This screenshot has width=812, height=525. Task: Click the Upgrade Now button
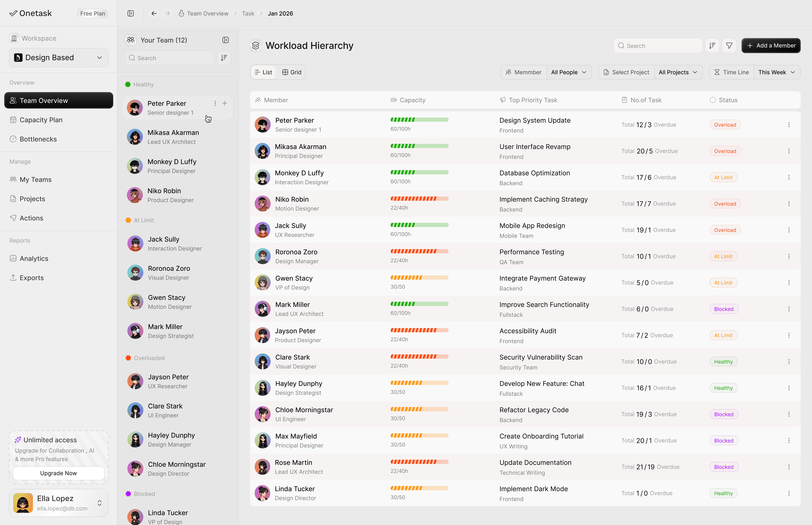click(x=58, y=473)
